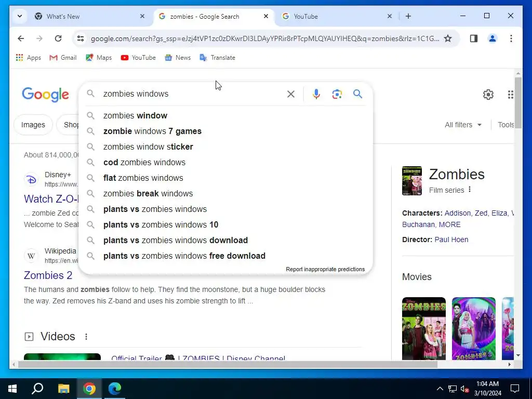Choose suggestion 'zombies break windows'
Viewport: 532px width, 399px height.
point(225,194)
